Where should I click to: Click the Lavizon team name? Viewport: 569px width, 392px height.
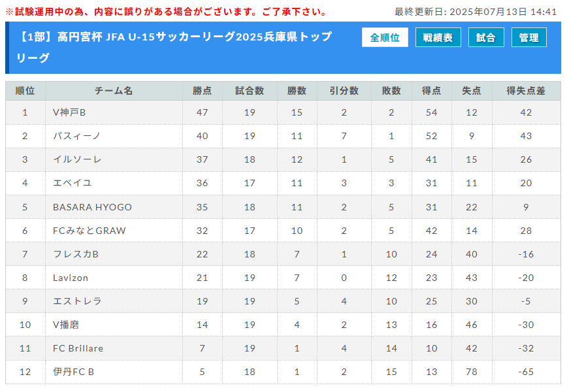71,278
